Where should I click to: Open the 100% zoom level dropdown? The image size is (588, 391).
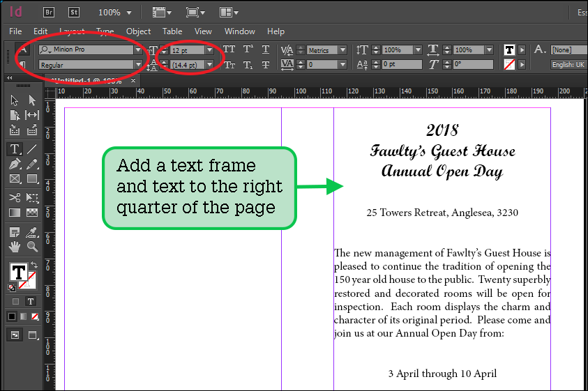[129, 13]
